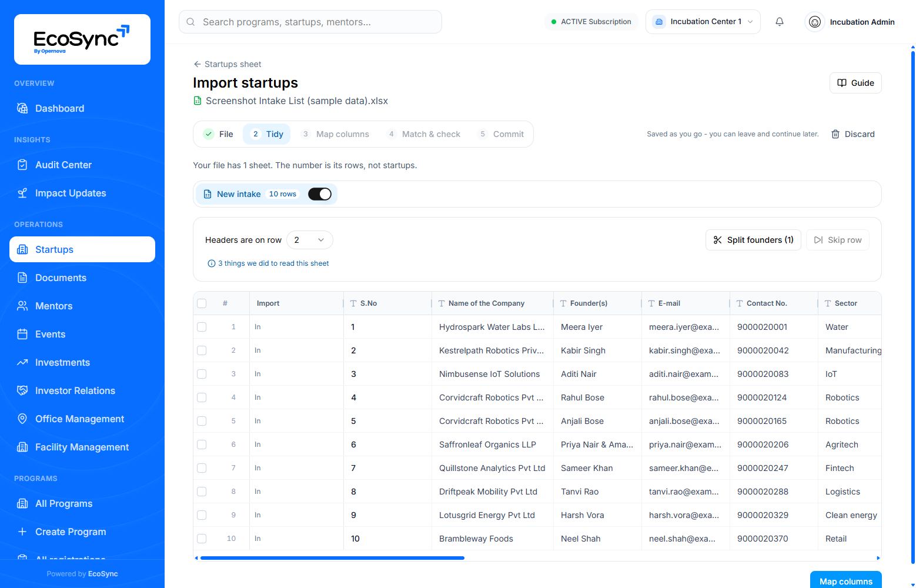Click the Incubation Admin avatar icon

coord(815,22)
